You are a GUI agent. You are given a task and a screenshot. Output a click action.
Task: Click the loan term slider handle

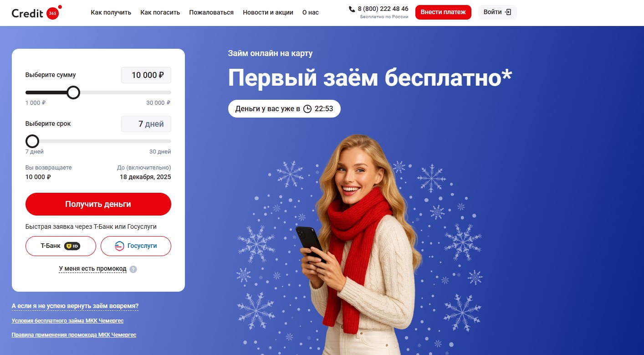coord(32,141)
